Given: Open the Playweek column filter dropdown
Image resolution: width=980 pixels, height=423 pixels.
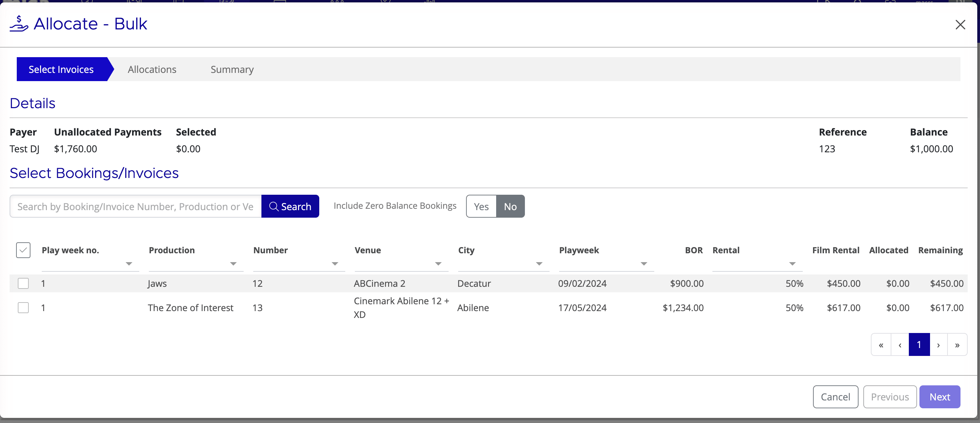Looking at the screenshot, I should [643, 264].
